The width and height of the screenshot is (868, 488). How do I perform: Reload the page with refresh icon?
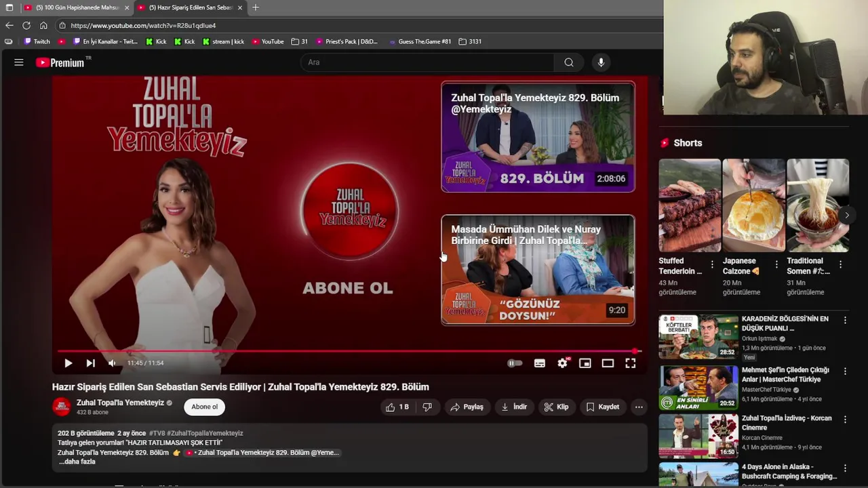[x=26, y=26]
